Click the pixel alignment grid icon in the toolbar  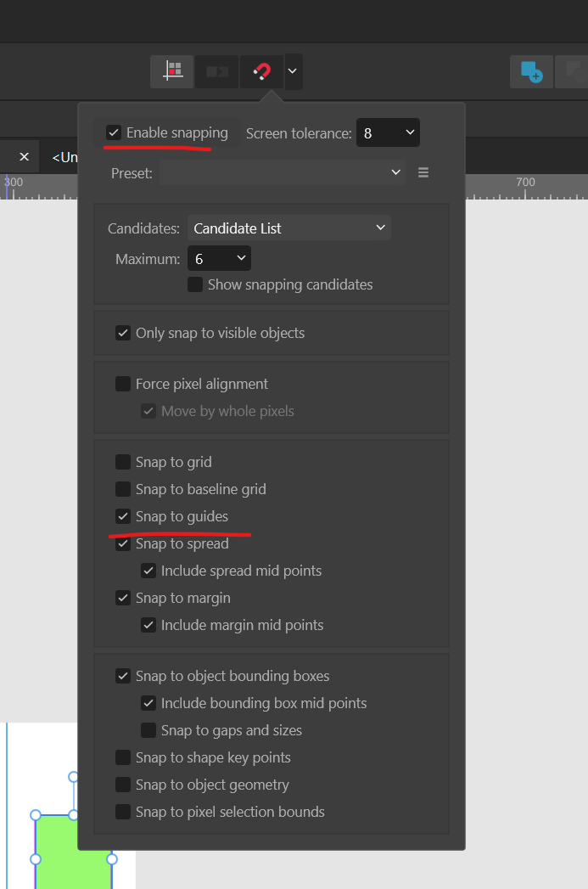(171, 71)
